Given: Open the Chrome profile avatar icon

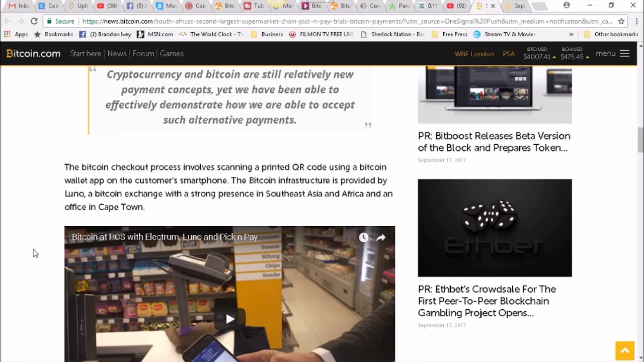Looking at the screenshot, I should click(567, 5).
